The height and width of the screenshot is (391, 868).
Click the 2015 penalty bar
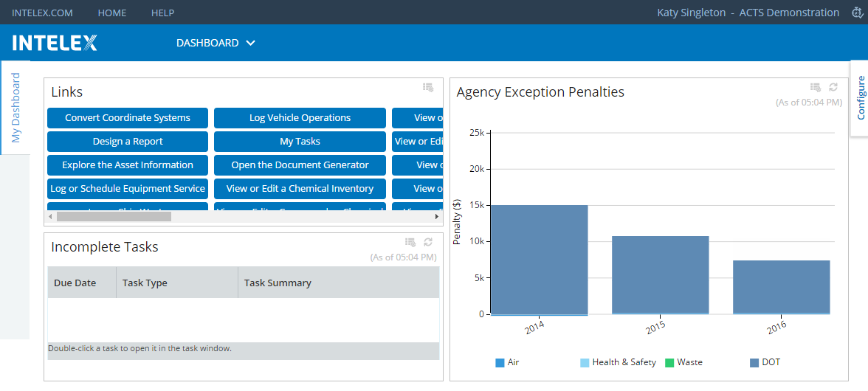point(661,275)
